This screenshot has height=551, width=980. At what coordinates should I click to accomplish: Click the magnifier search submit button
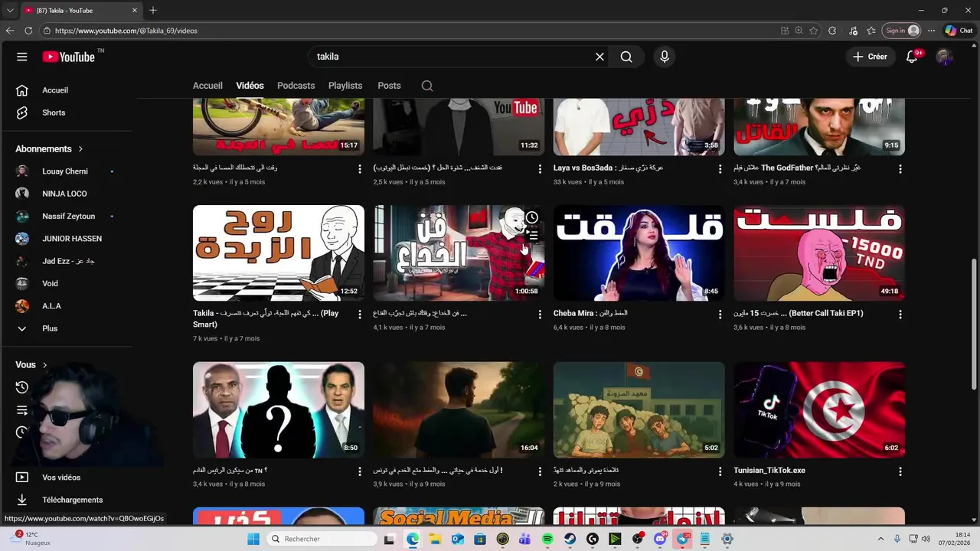pyautogui.click(x=626, y=57)
